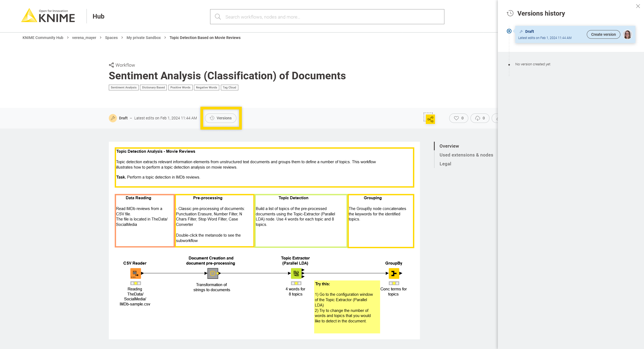Click the KNIME logo
This screenshot has width=644, height=349.
tap(48, 16)
